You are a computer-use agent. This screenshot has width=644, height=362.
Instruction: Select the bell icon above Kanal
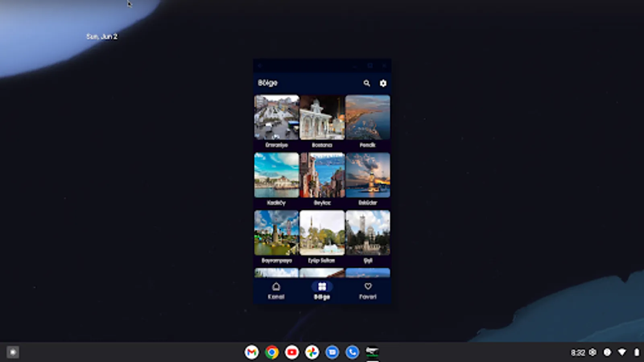[276, 286]
